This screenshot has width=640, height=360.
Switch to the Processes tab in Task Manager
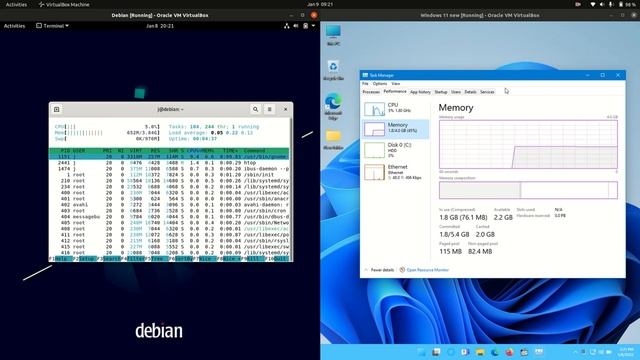[371, 92]
